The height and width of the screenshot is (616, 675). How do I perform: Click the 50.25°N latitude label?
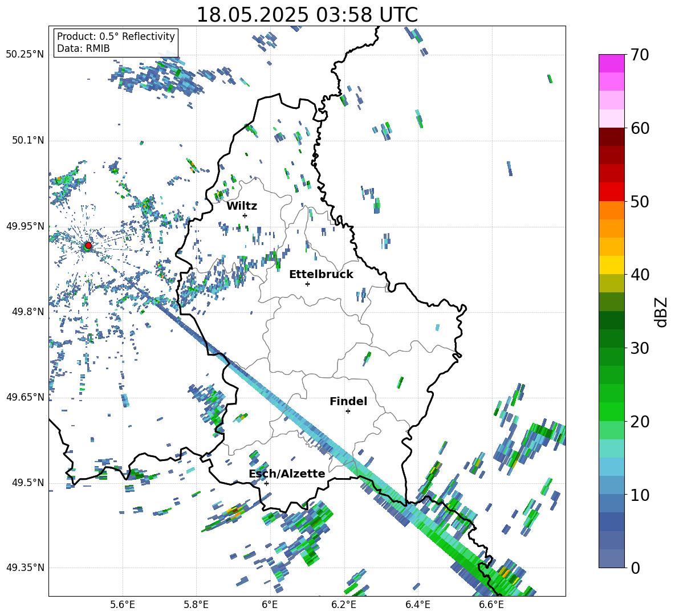click(25, 55)
